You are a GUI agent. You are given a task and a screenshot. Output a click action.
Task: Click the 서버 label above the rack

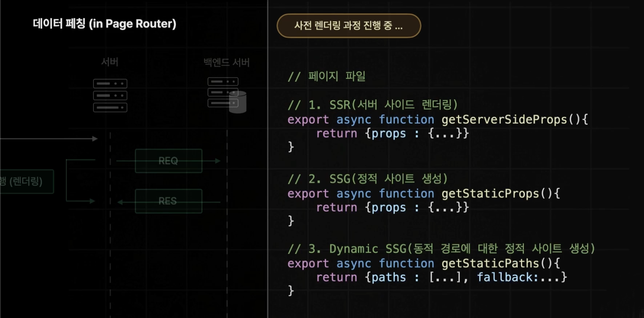tap(110, 62)
